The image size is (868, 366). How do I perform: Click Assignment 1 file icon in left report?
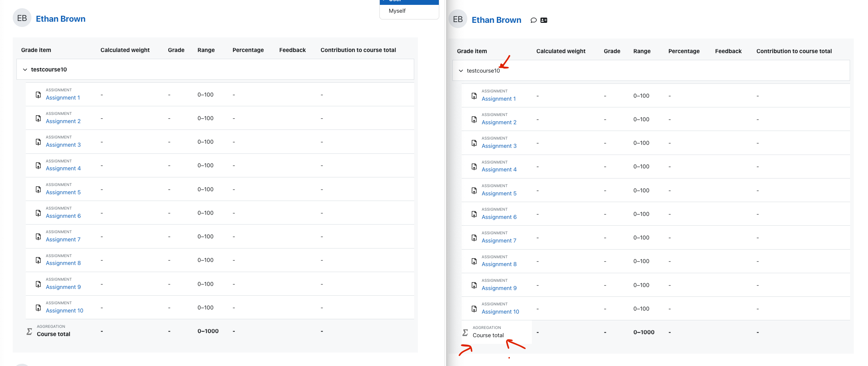click(38, 95)
